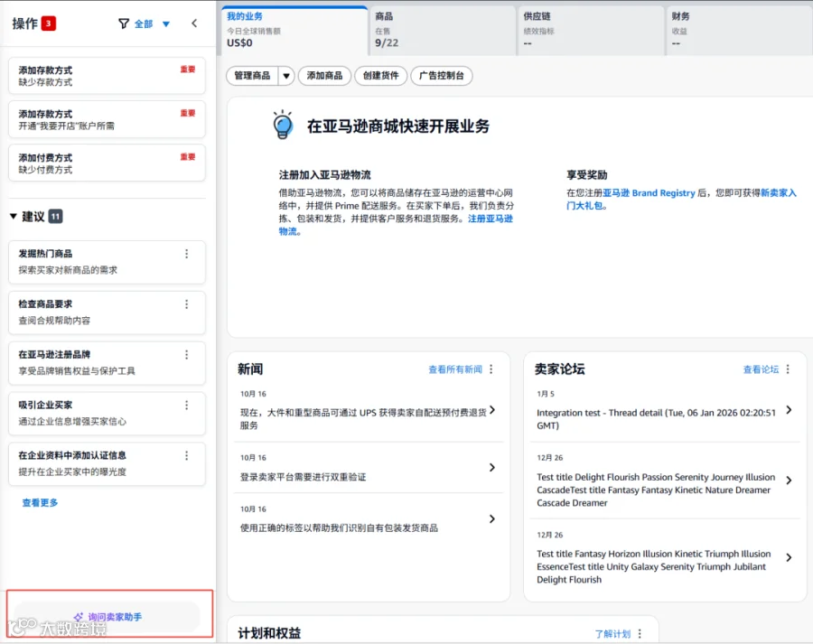Screen dimensions: 813x644
Task: Open the 计划和权益 panel options menu
Action: (640, 634)
